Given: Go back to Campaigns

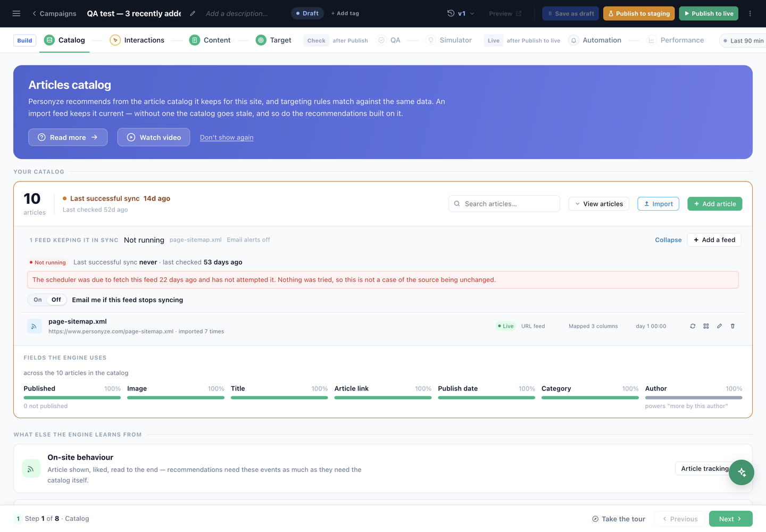Looking at the screenshot, I should tap(54, 13).
